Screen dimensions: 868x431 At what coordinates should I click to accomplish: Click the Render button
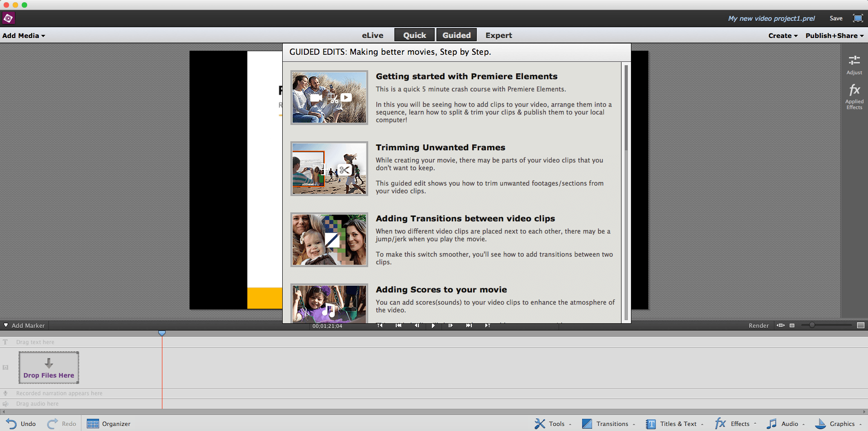[x=759, y=326]
